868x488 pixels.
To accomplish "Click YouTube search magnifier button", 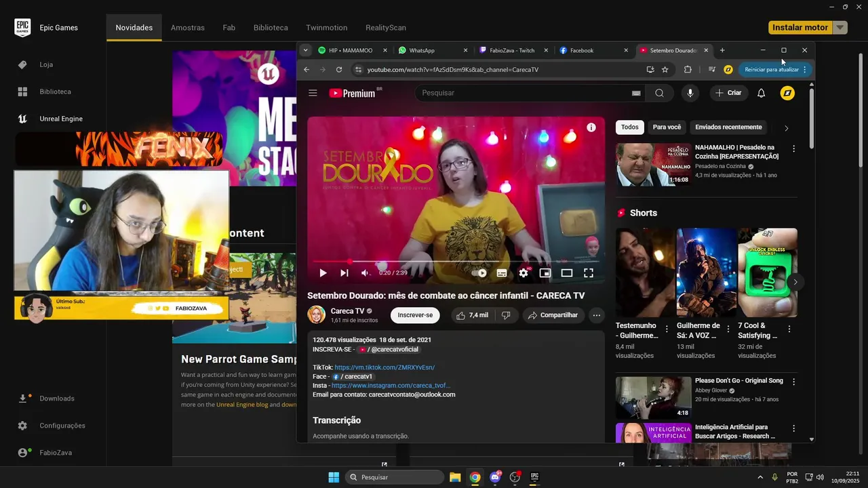I will tap(659, 93).
